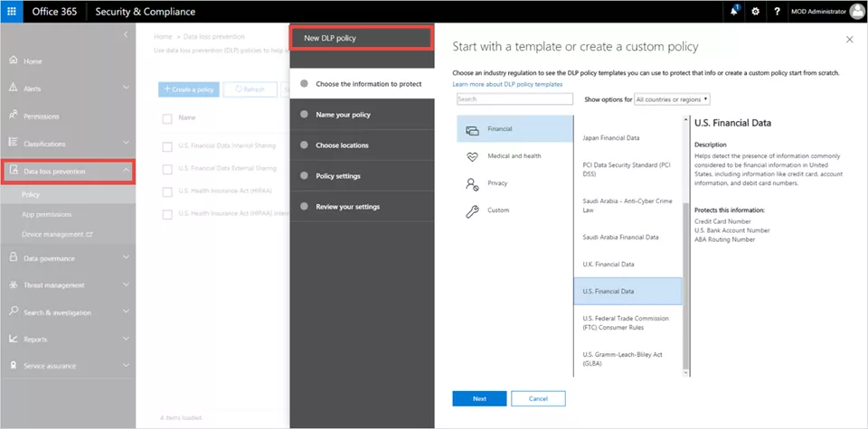Collapse the left navigation pane arrow
Image resolution: width=868 pixels, height=429 pixels.
tap(126, 34)
